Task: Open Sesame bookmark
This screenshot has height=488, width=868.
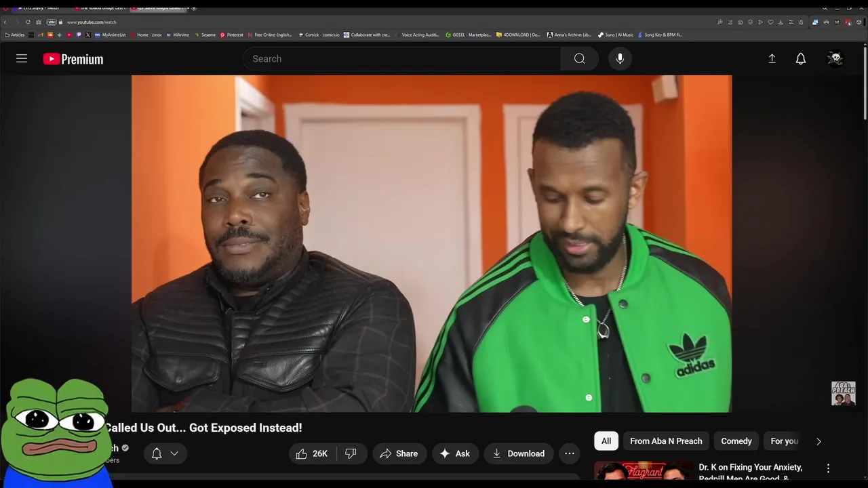Action: tap(205, 35)
